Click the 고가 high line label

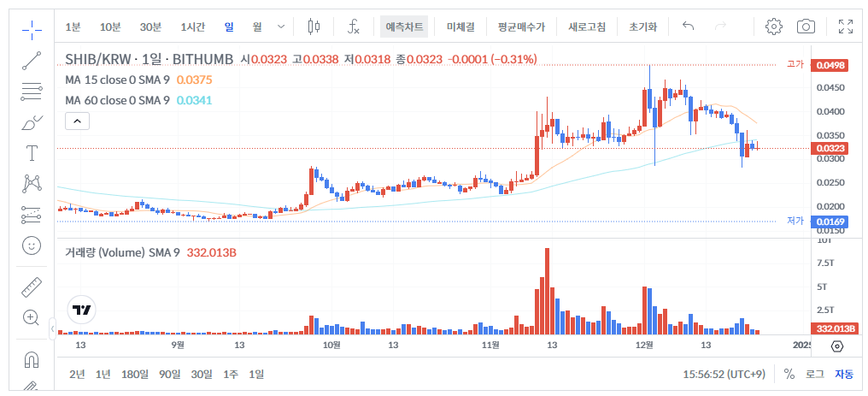(795, 65)
